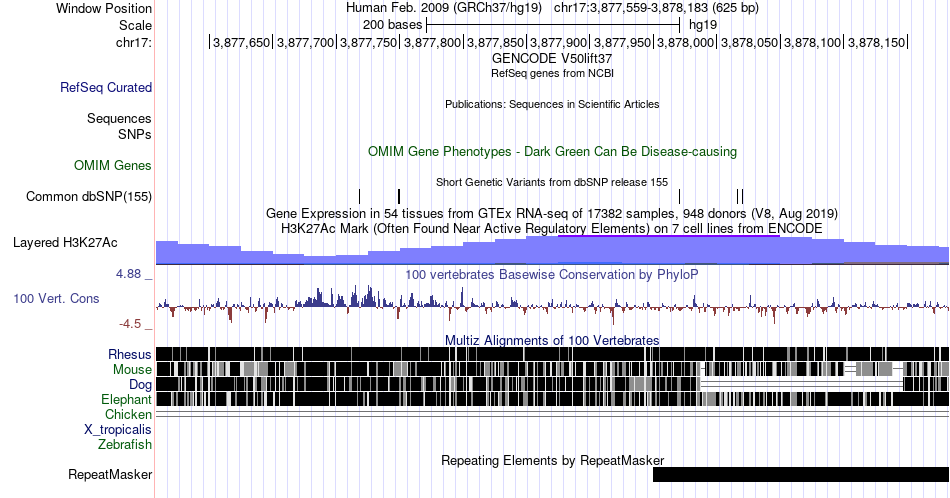The height and width of the screenshot is (498, 950).
Task: Open Publications: Sequences in Scientific Articles title
Action: pos(552,104)
